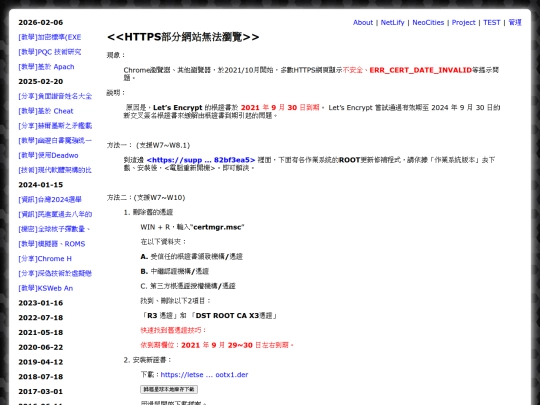Open the PQC article in sidebar
The image size is (540, 405).
[x=50, y=52]
